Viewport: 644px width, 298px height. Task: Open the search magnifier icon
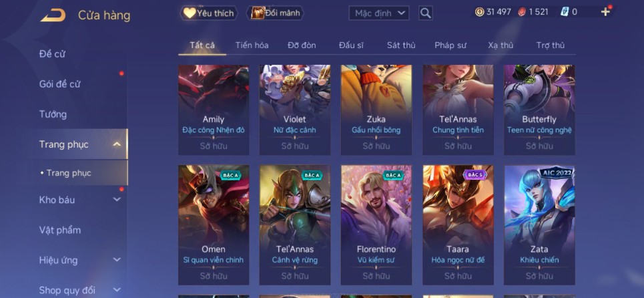426,13
